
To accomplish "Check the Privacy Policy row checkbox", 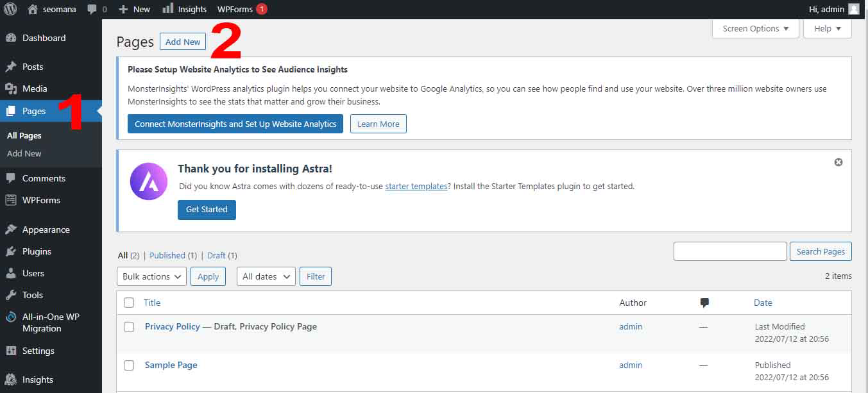I will coord(129,327).
